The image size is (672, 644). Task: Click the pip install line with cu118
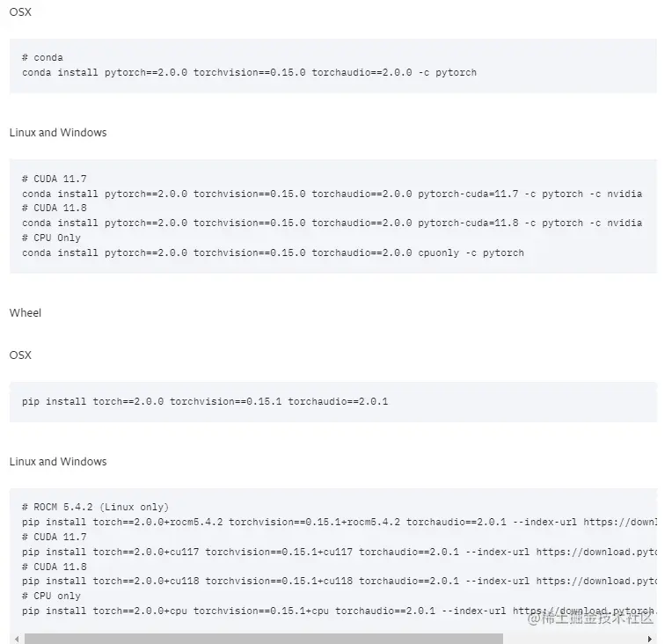(340, 582)
